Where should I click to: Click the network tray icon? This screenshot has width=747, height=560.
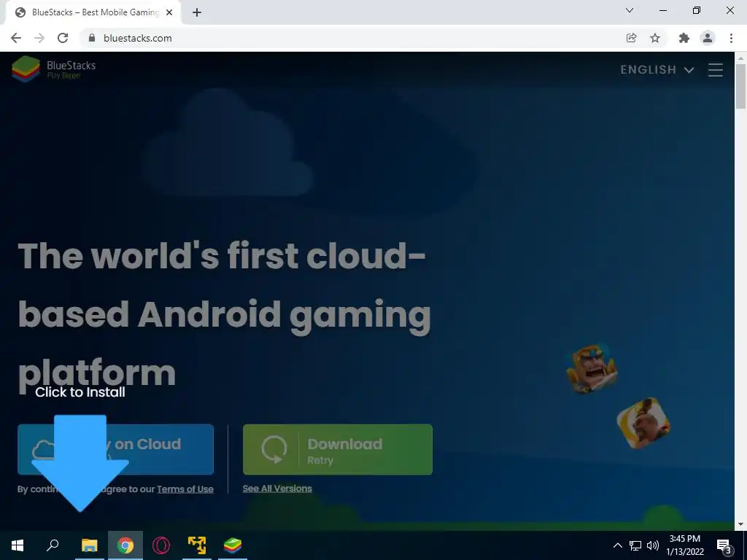[x=635, y=545]
